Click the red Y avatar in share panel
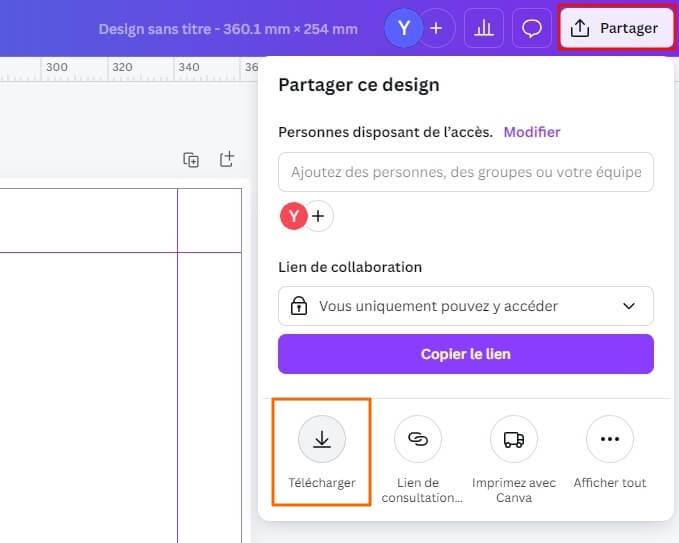The width and height of the screenshot is (679, 543). click(294, 216)
